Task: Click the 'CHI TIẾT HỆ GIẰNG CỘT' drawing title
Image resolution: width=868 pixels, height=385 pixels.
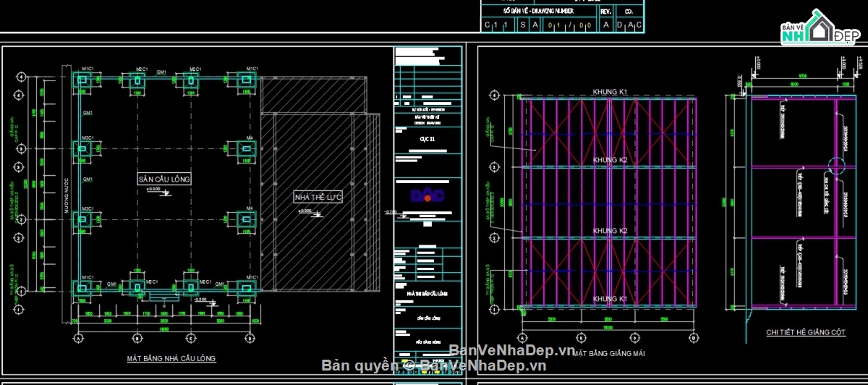Action: 807,333
